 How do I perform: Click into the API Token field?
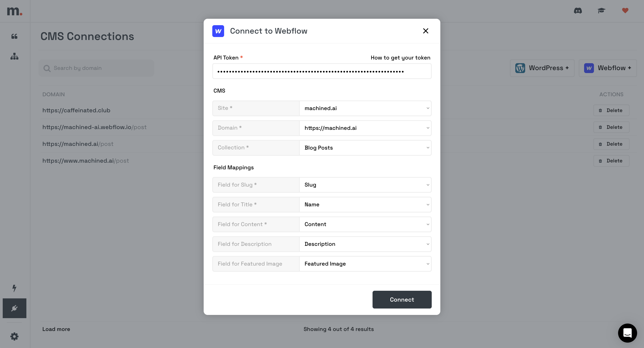coord(322,72)
